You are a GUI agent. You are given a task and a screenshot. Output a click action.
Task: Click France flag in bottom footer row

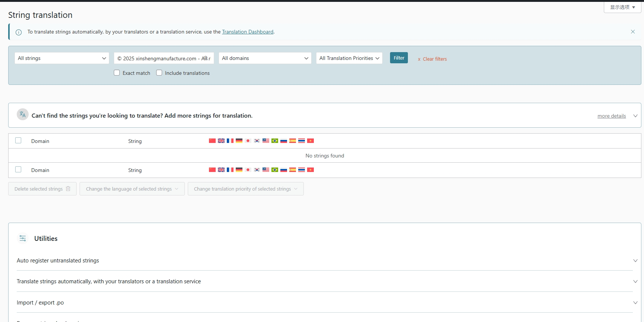(x=230, y=170)
